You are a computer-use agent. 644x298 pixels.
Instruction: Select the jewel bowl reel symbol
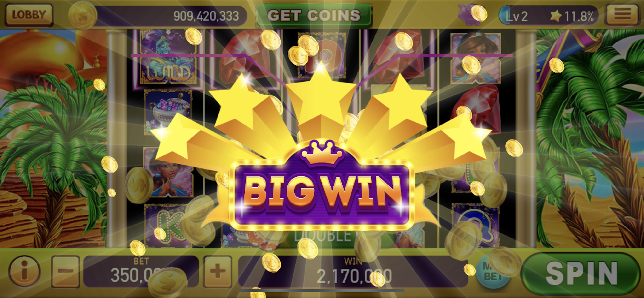point(168,113)
